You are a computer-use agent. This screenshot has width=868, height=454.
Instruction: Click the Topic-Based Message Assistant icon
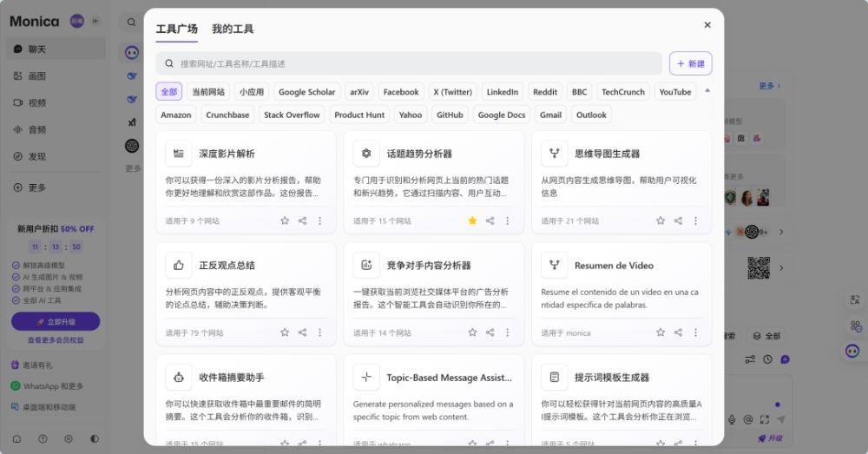(366, 378)
